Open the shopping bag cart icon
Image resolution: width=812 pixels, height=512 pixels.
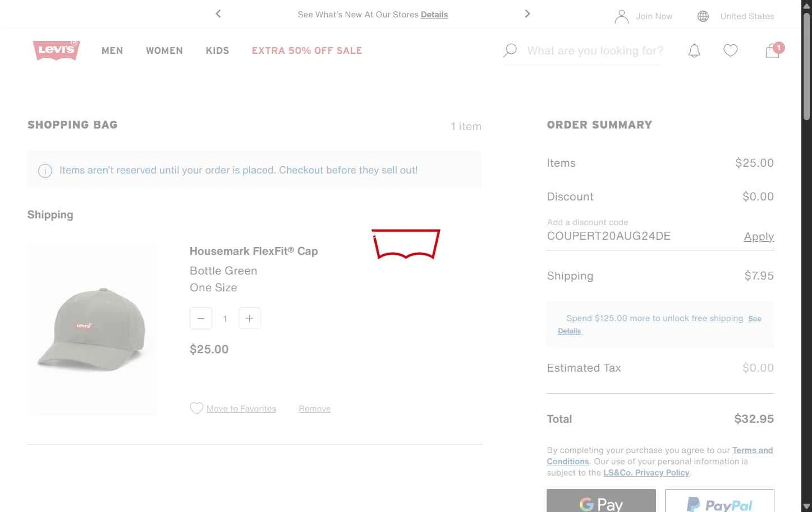(773, 51)
